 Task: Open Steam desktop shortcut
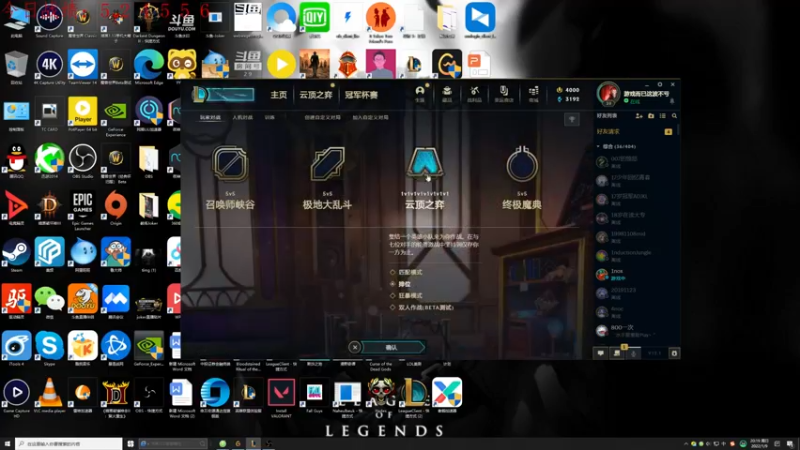16,254
